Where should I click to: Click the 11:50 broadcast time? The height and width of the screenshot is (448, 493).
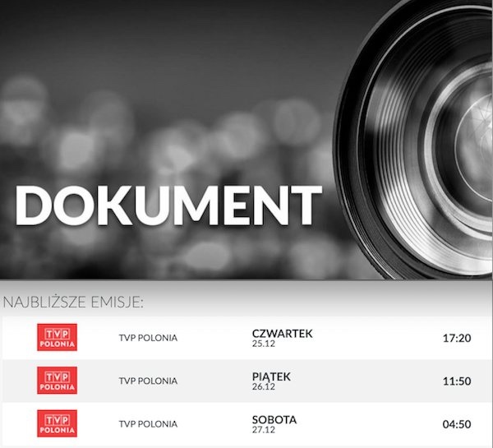(457, 381)
